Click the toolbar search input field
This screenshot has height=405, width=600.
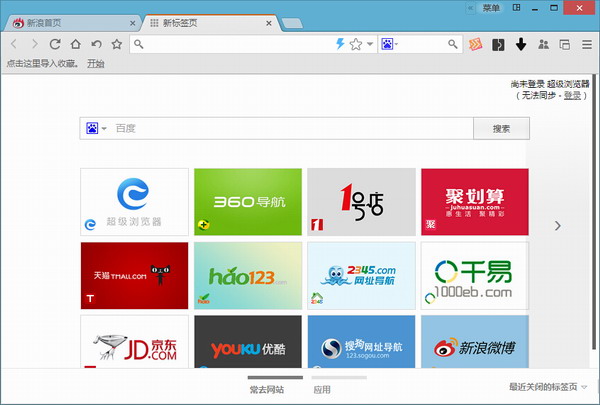(423, 44)
